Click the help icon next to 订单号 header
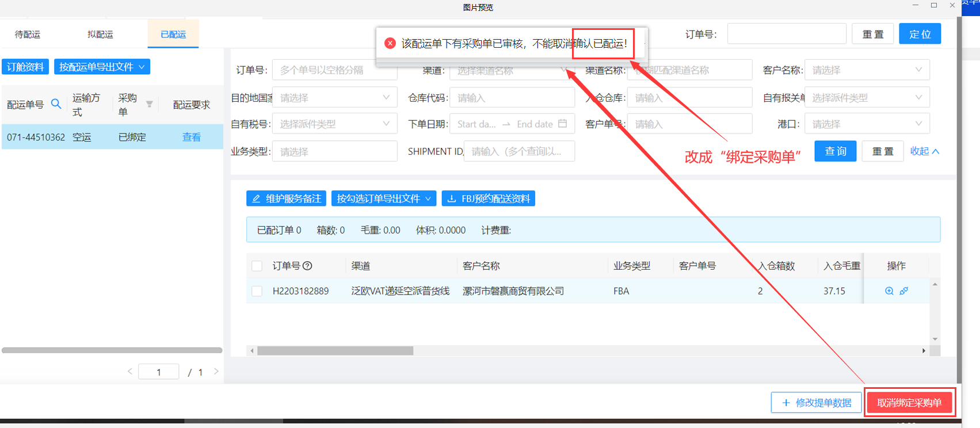This screenshot has width=980, height=428. click(307, 266)
